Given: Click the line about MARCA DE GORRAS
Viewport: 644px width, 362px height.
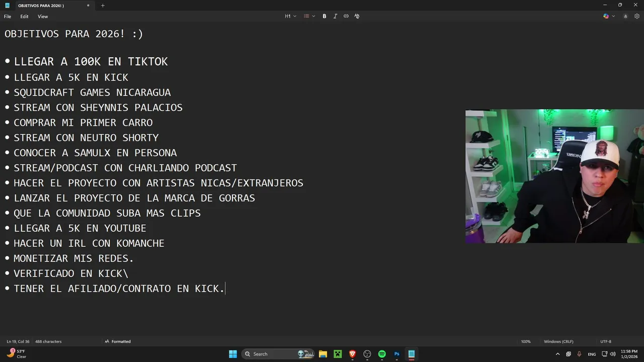Looking at the screenshot, I should pos(134,198).
